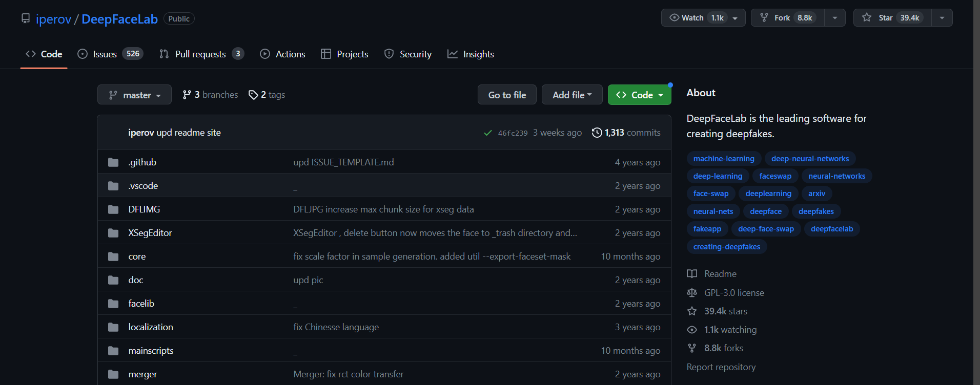Star the DeepFaceLab repository
The height and width of the screenshot is (385, 980).
point(892,18)
